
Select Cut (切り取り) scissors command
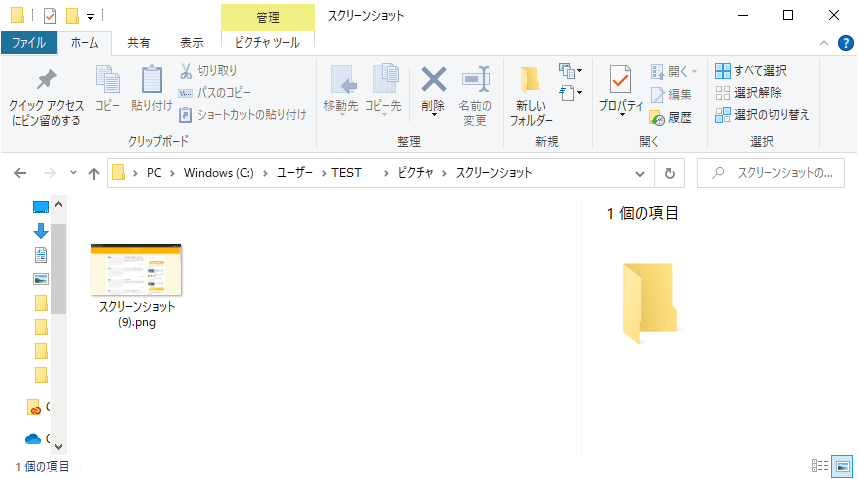pos(209,71)
